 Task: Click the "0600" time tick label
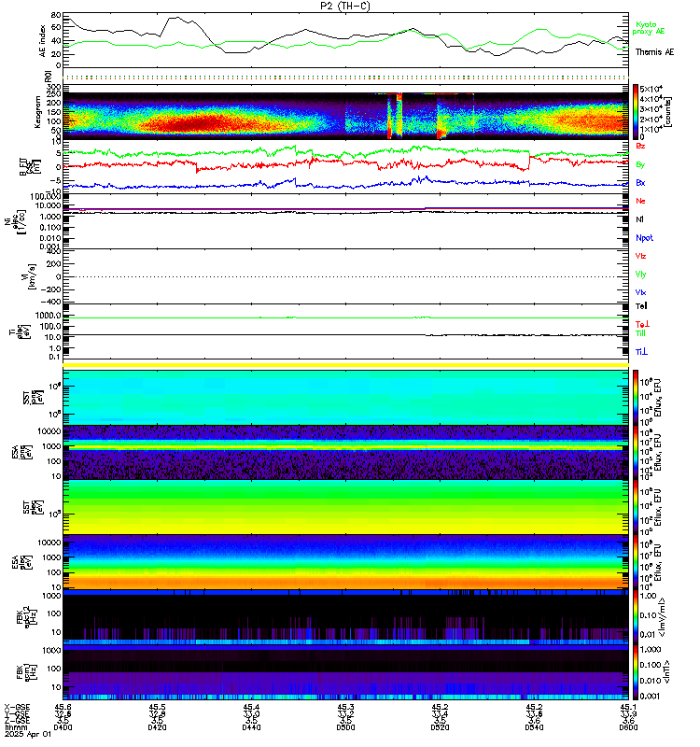coord(628,727)
